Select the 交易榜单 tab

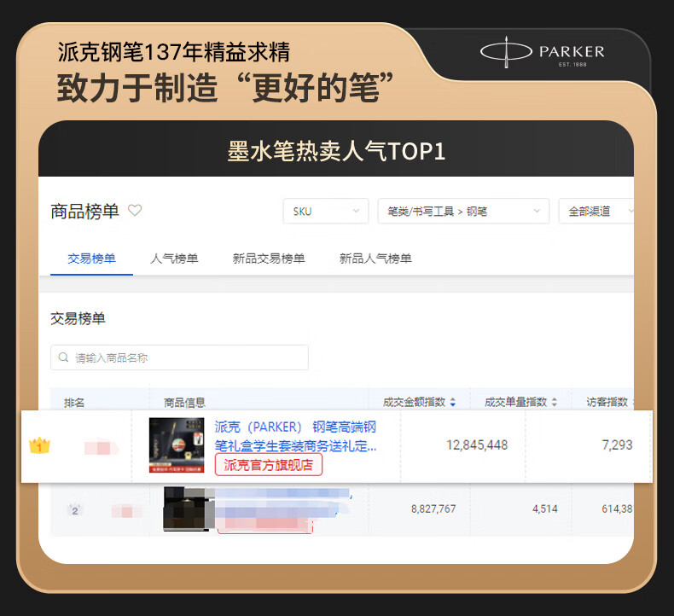point(91,259)
